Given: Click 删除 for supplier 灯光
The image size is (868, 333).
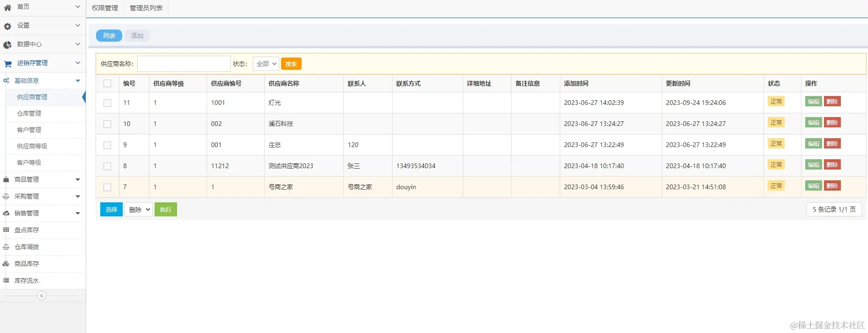Looking at the screenshot, I should (832, 102).
